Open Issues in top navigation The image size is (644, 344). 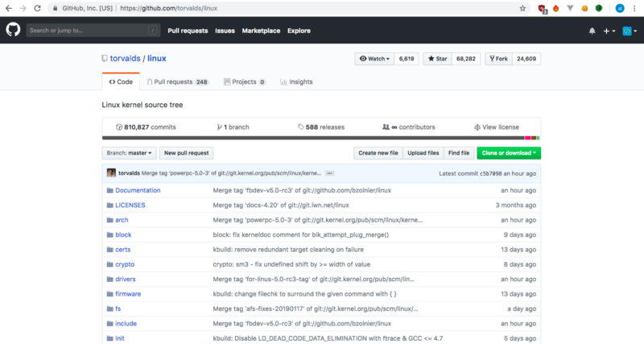225,31
